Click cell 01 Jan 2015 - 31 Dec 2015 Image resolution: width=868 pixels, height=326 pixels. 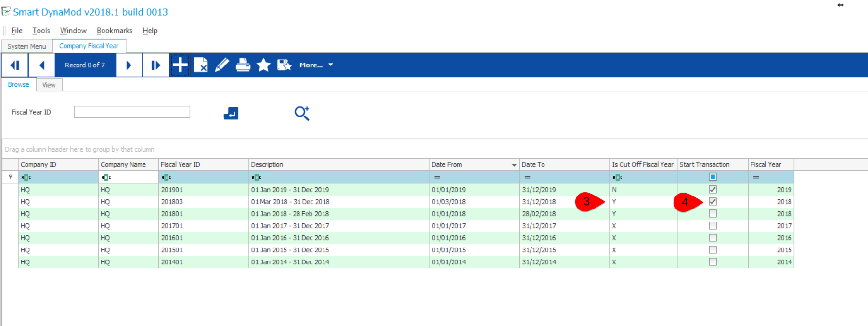tap(339, 250)
